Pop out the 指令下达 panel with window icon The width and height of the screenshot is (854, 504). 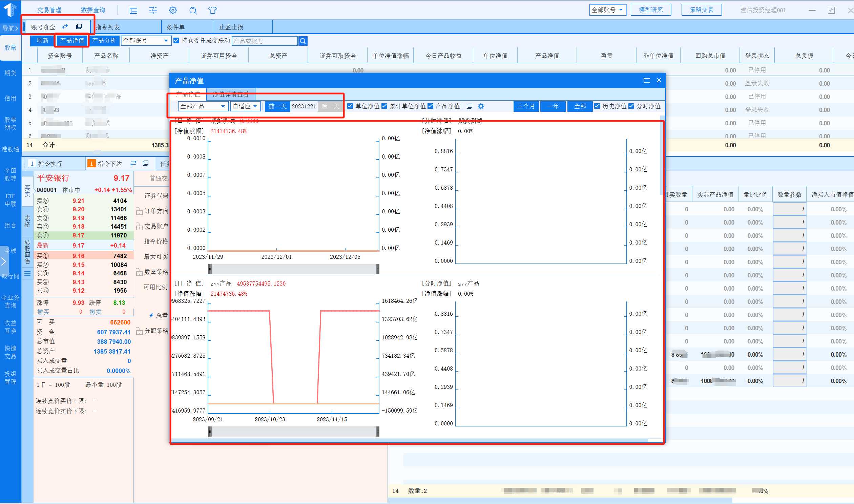click(146, 163)
